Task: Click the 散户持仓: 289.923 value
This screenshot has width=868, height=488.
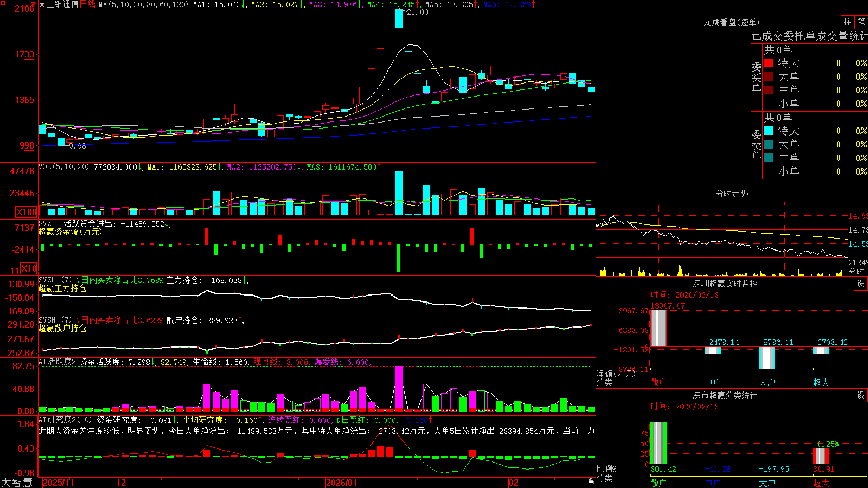Action: click(x=205, y=320)
